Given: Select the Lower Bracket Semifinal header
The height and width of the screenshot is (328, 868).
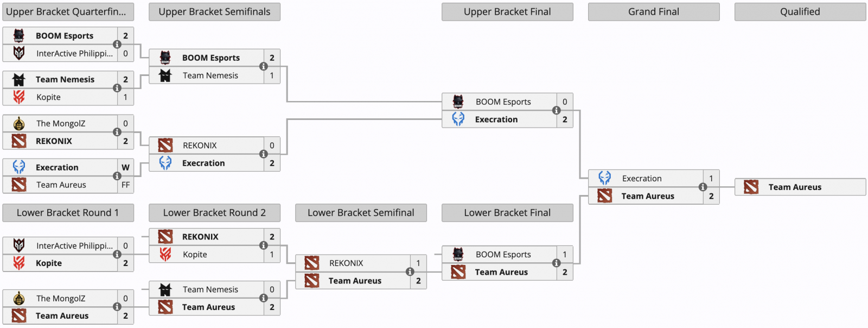Looking at the screenshot, I should (361, 213).
